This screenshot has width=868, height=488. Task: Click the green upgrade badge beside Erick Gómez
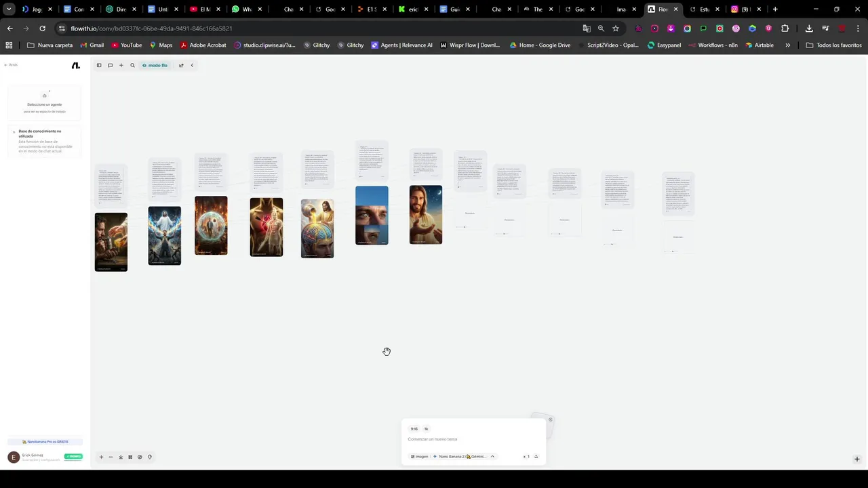[73, 457]
